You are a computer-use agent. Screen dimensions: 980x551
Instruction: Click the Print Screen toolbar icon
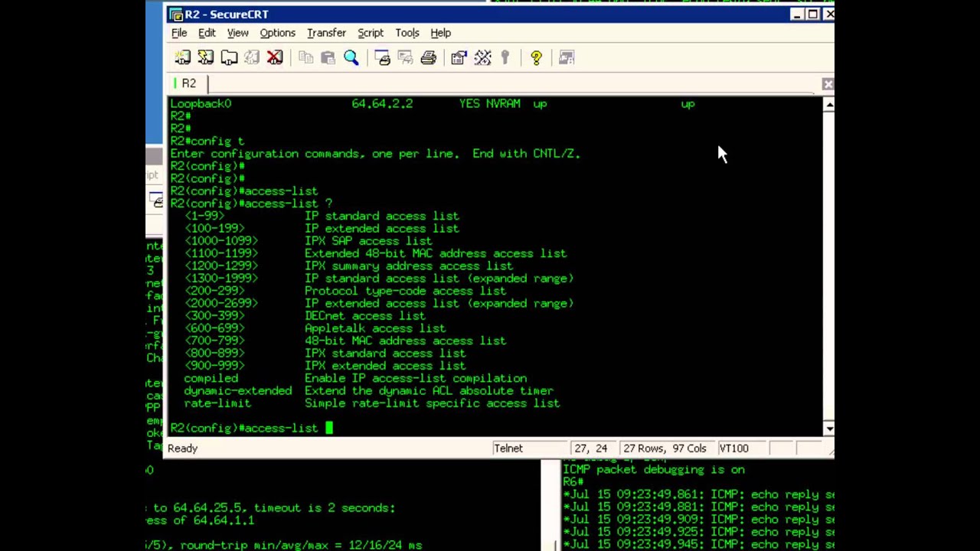(383, 57)
